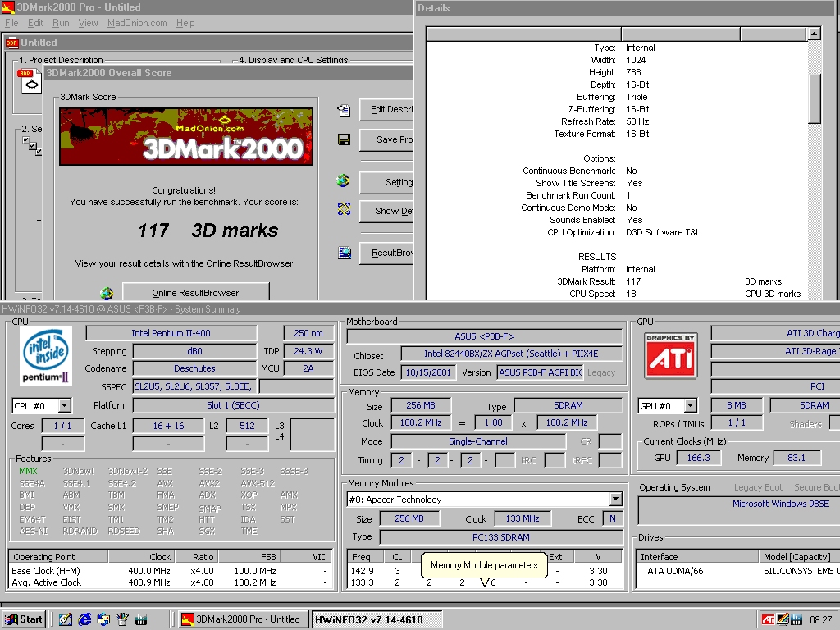Click the MMX feature label

[28, 471]
